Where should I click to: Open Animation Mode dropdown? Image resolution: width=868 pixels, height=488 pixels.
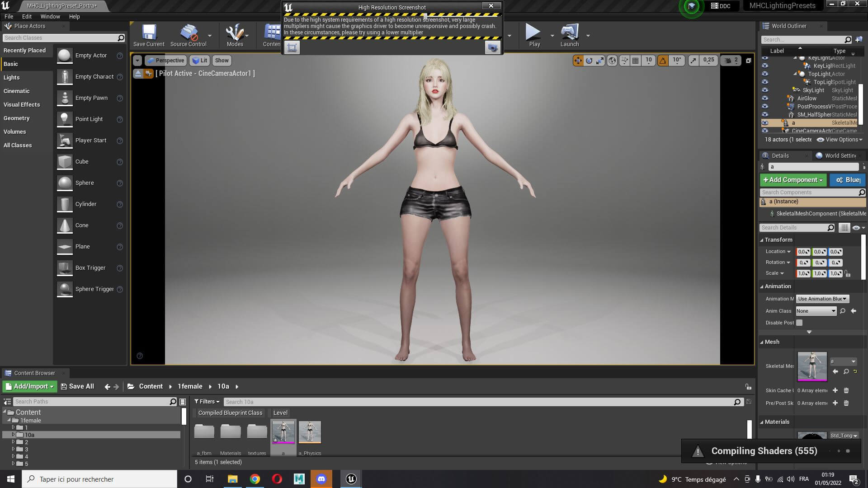822,299
